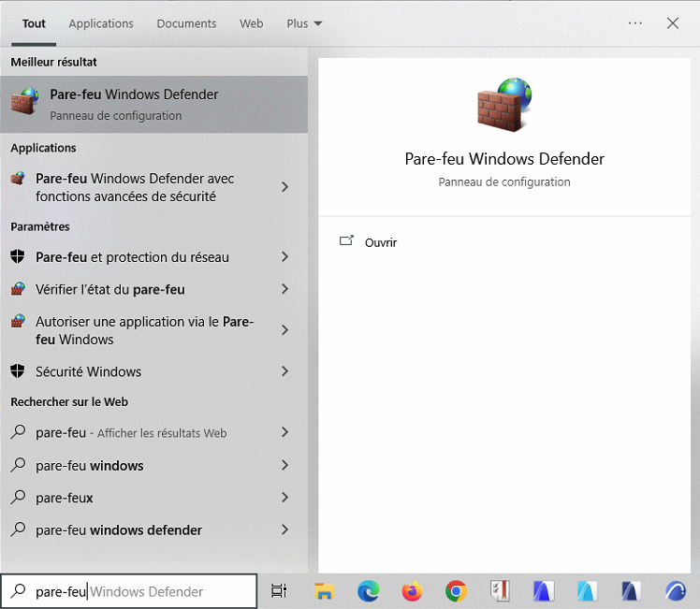
Task: Open the checklist app with red bookmark icon
Action: (500, 591)
